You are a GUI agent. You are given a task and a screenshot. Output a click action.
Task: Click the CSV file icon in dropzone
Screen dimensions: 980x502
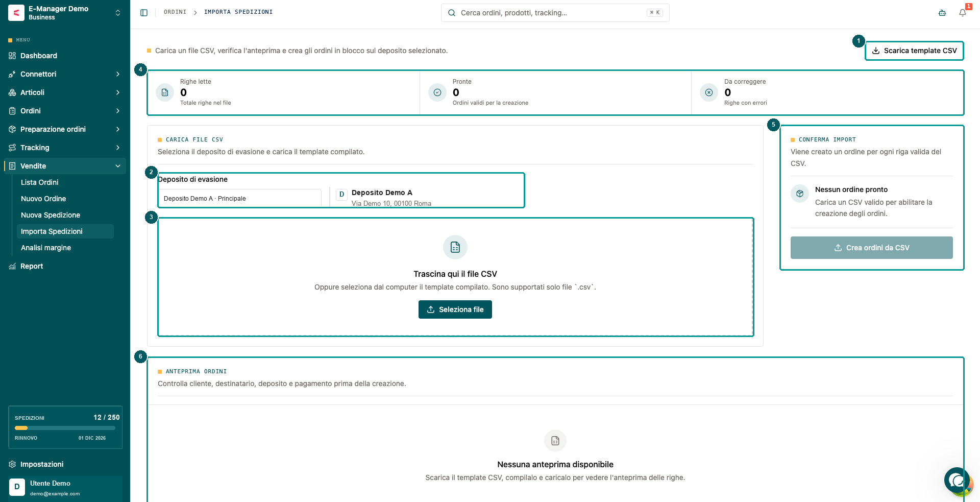point(455,247)
